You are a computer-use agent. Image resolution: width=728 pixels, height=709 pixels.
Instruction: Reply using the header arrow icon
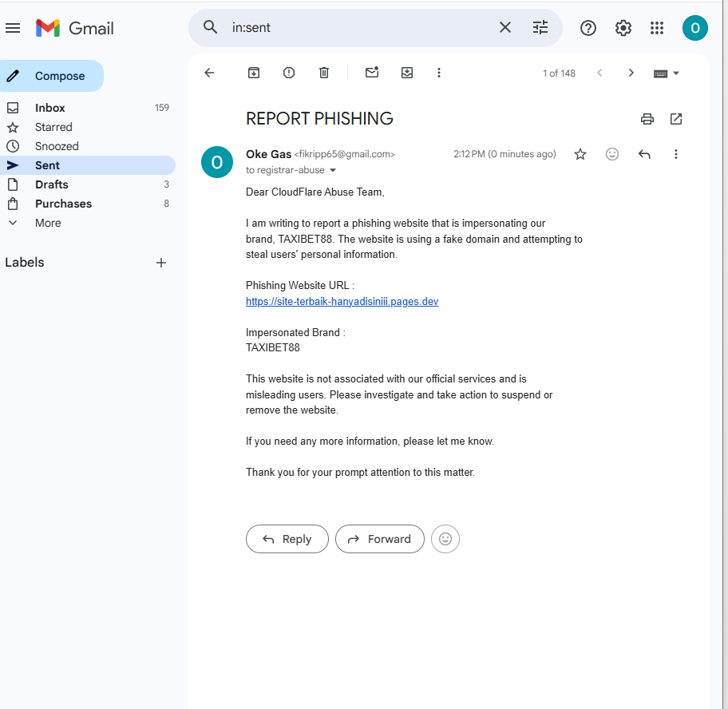click(x=644, y=154)
